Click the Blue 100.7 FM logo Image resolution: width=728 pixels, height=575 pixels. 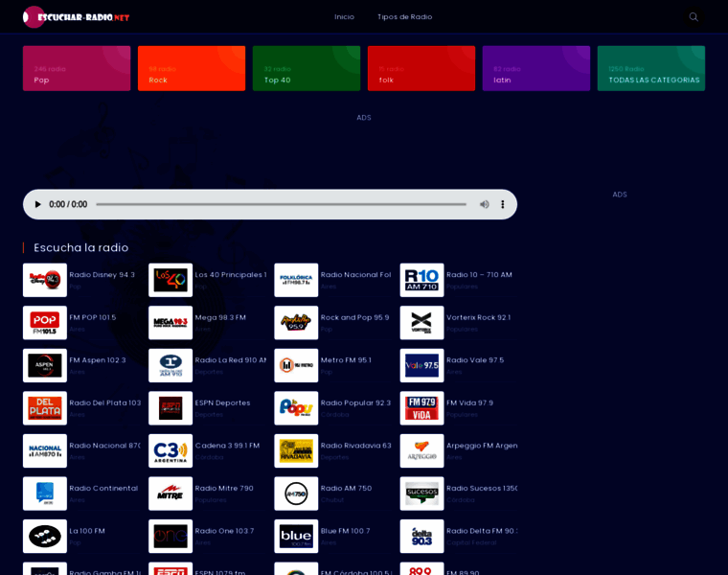tap(296, 537)
